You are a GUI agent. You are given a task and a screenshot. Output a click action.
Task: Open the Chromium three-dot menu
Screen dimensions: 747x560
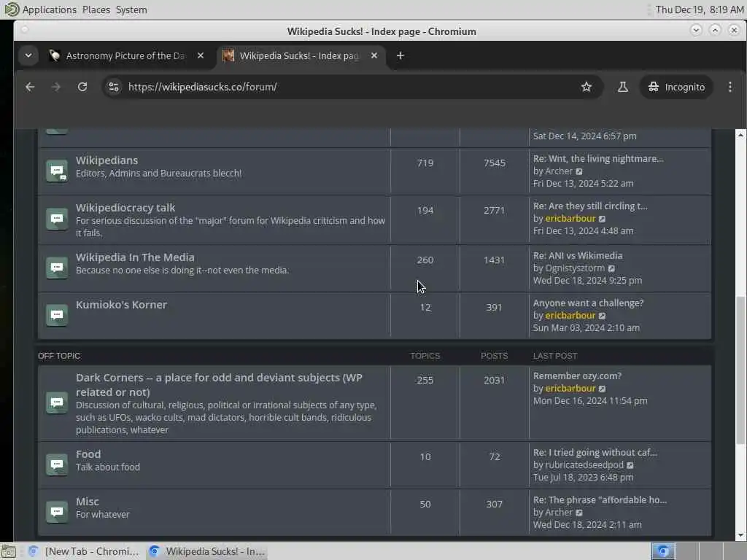click(x=729, y=87)
